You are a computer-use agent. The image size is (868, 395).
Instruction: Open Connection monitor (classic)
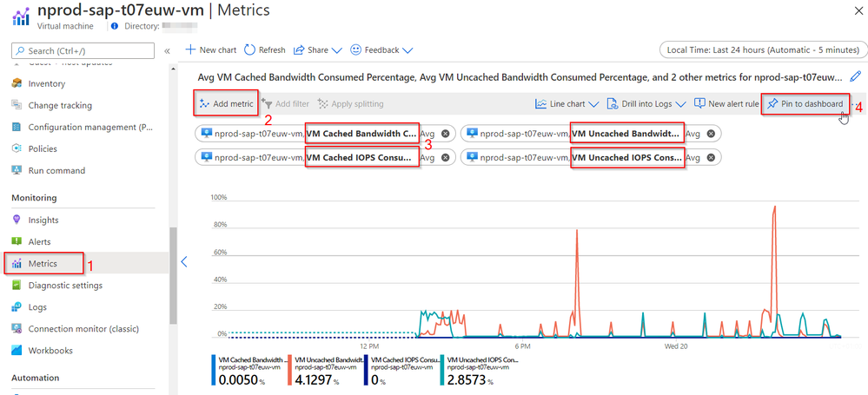coord(83,329)
